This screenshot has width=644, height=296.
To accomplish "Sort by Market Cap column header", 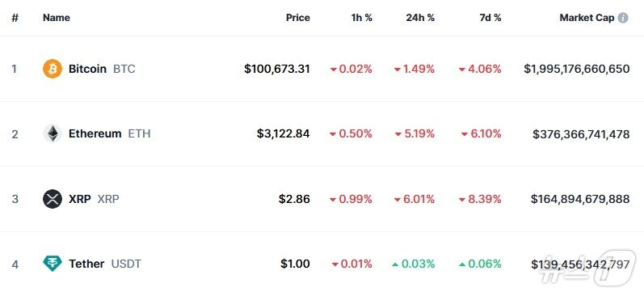I will coord(587,18).
